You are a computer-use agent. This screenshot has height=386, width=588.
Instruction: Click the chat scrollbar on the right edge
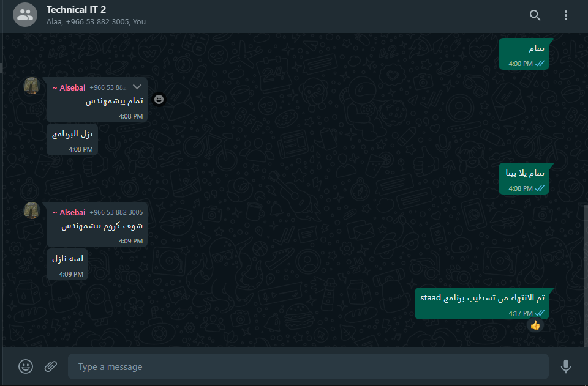tap(586, 275)
